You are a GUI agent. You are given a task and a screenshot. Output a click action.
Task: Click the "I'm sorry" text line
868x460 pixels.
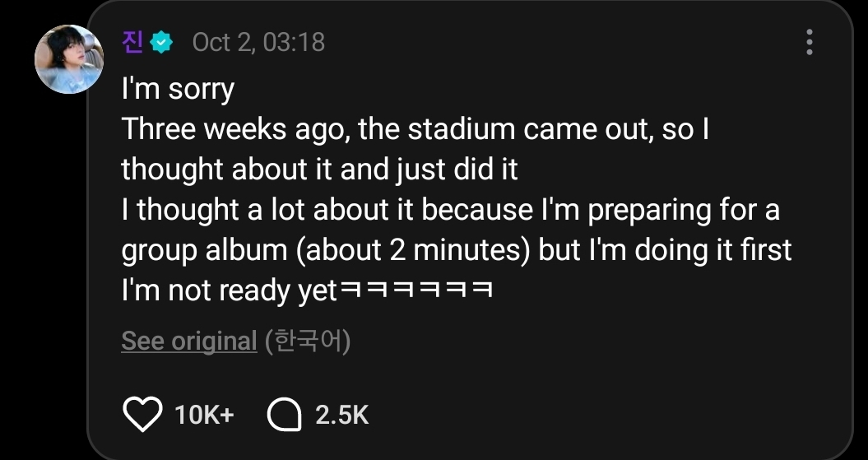tap(178, 89)
